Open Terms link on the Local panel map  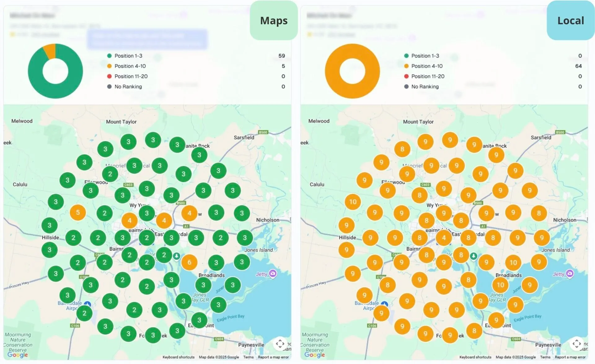[545, 357]
